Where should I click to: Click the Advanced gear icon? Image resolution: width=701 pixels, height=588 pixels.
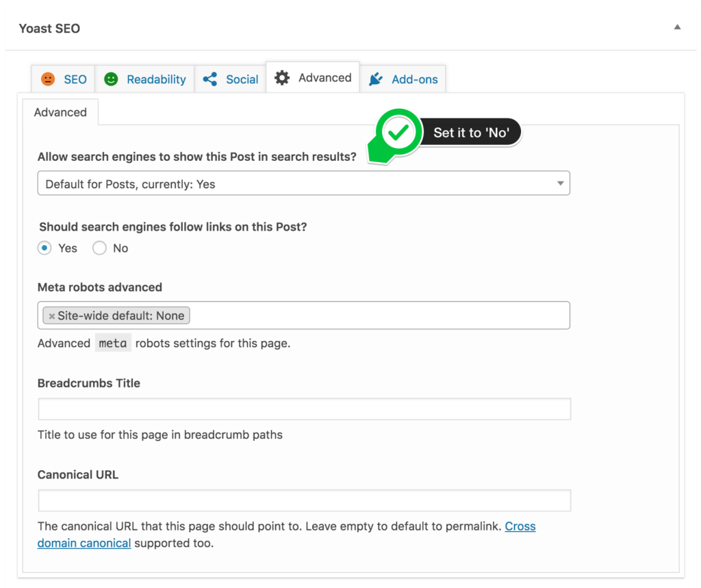tap(281, 78)
